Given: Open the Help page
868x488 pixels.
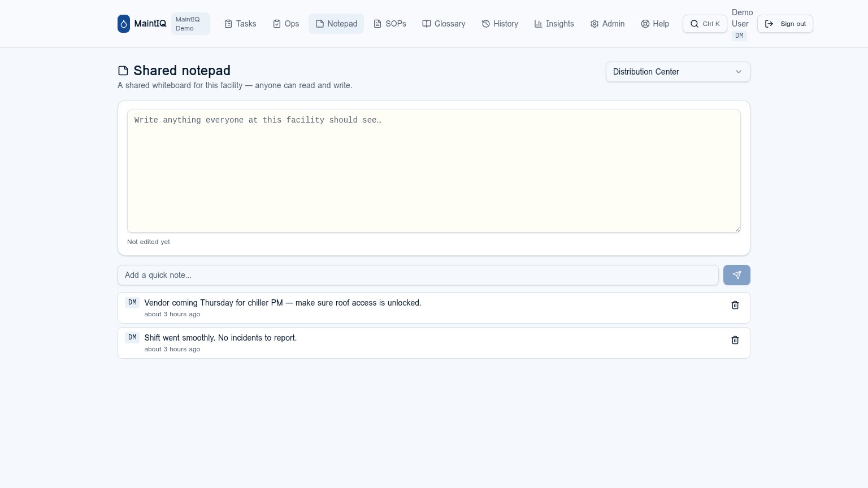Looking at the screenshot, I should tap(655, 24).
